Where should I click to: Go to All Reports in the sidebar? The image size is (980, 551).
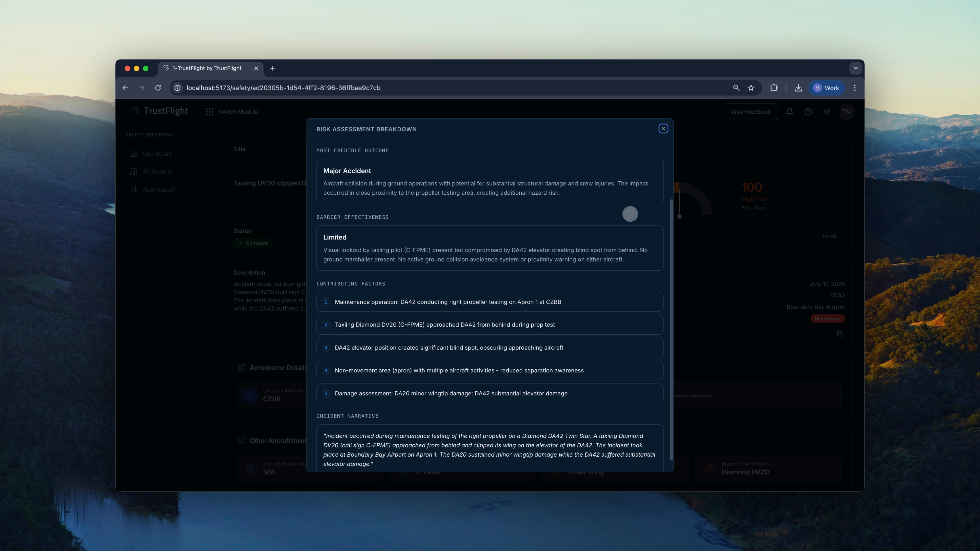(x=157, y=171)
